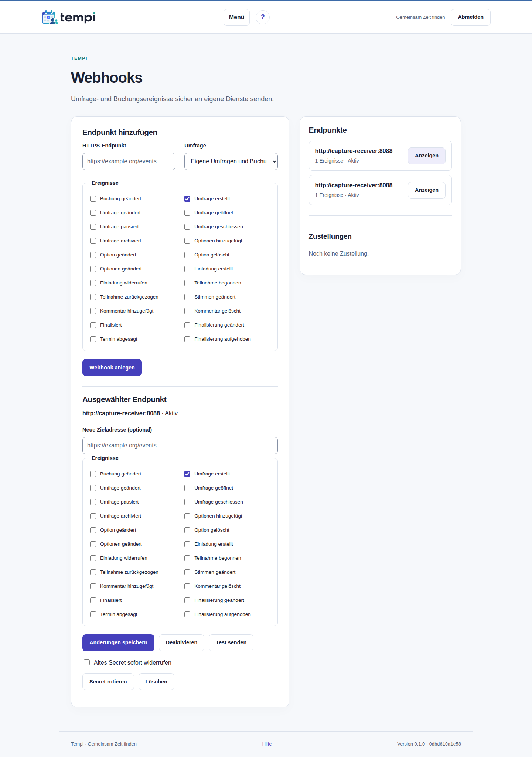The image size is (532, 757).
Task: Uncheck Umfrage erstellt in selected endpoint section
Action: 187,474
